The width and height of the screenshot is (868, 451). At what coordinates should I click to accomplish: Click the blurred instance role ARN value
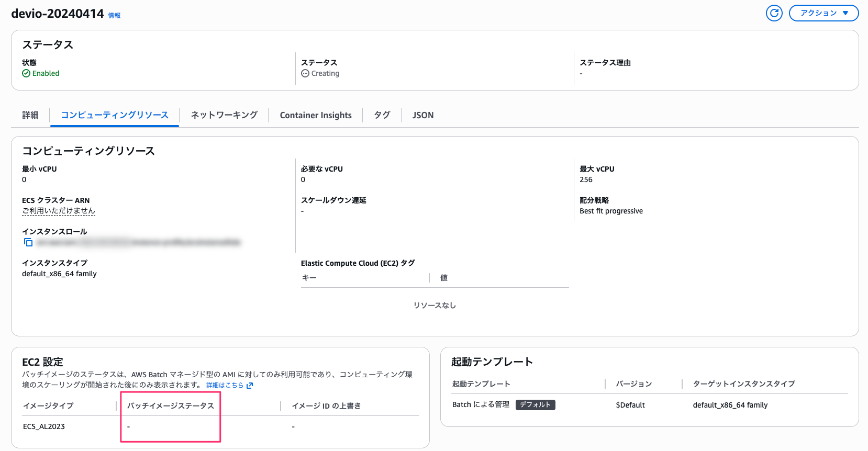coord(139,242)
